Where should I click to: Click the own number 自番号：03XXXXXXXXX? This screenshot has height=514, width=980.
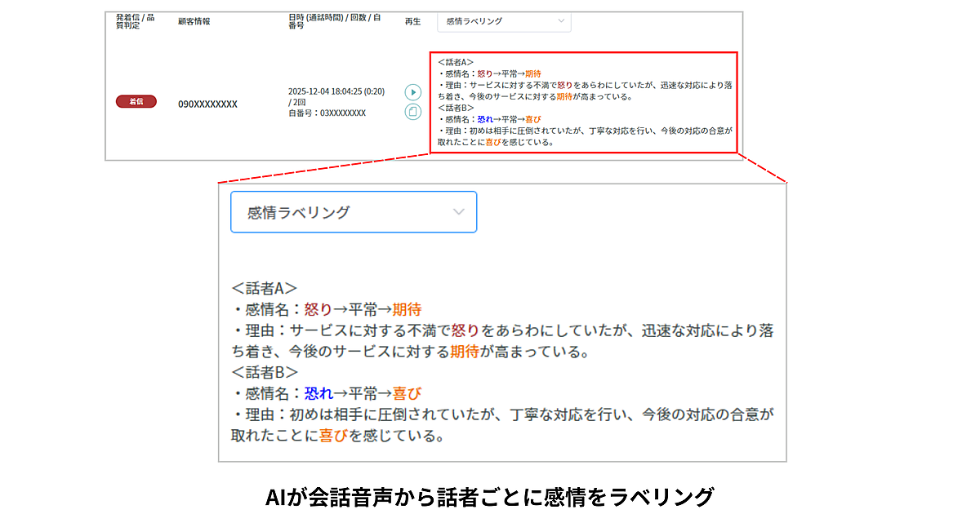pos(327,113)
